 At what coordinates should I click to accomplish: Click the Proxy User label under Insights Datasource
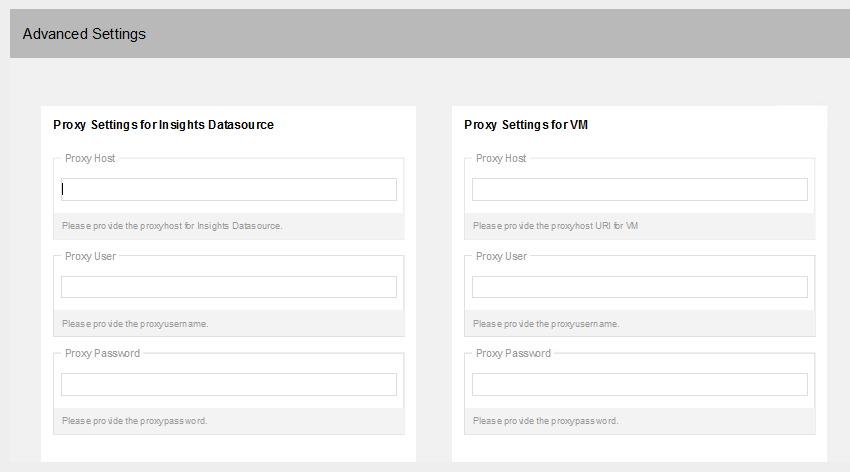(90, 256)
